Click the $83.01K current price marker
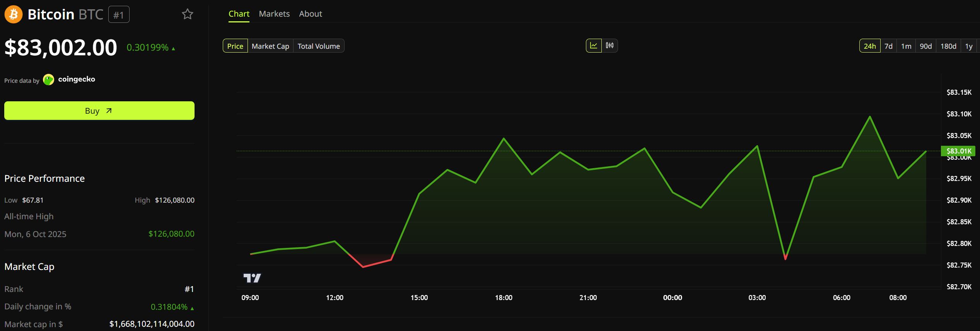The width and height of the screenshot is (980, 331). click(x=958, y=151)
